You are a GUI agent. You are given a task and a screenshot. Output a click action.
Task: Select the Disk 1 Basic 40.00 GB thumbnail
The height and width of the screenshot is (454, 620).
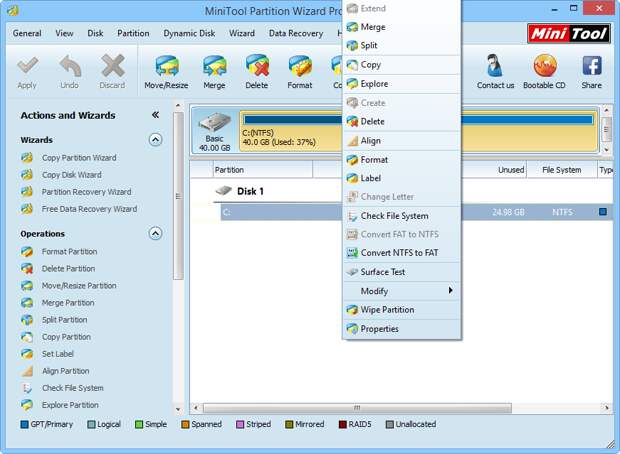pos(215,131)
